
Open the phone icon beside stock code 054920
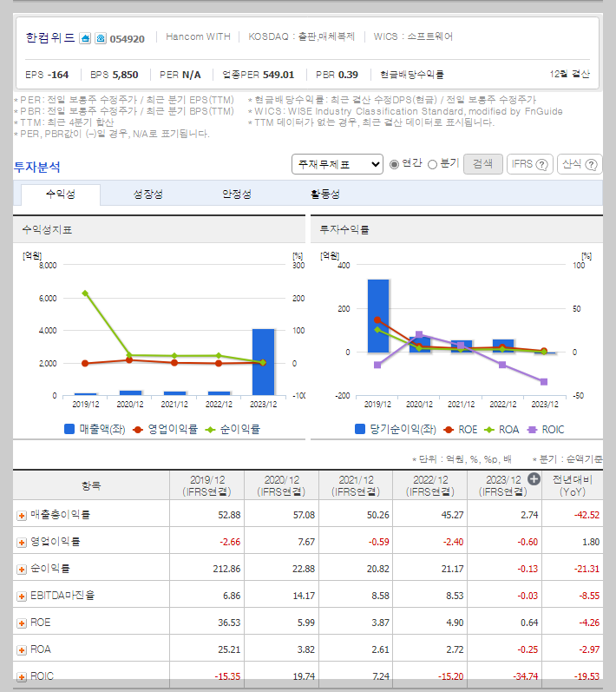[101, 38]
